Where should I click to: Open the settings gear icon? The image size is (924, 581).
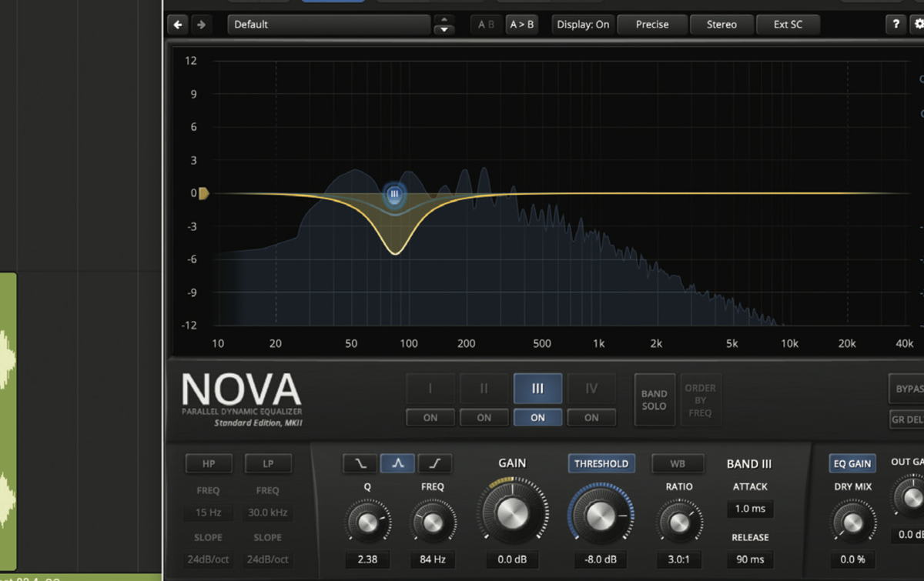coord(918,24)
